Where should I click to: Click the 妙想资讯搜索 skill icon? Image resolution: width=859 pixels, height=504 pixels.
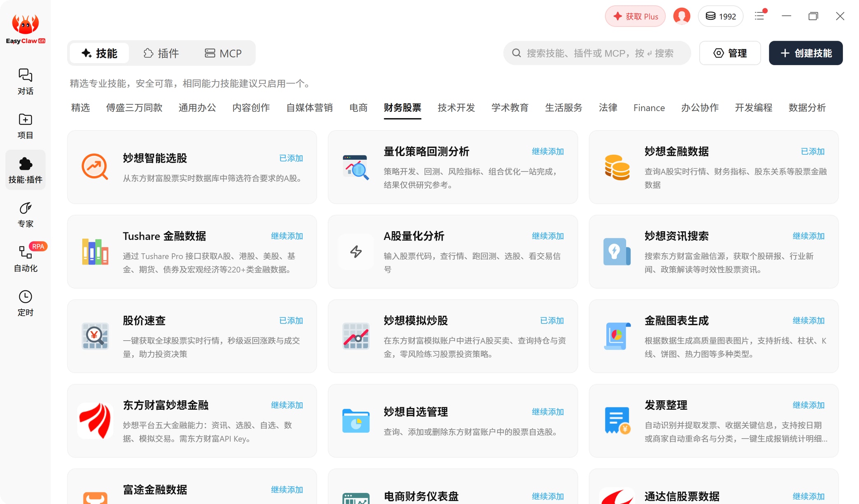[x=617, y=251]
